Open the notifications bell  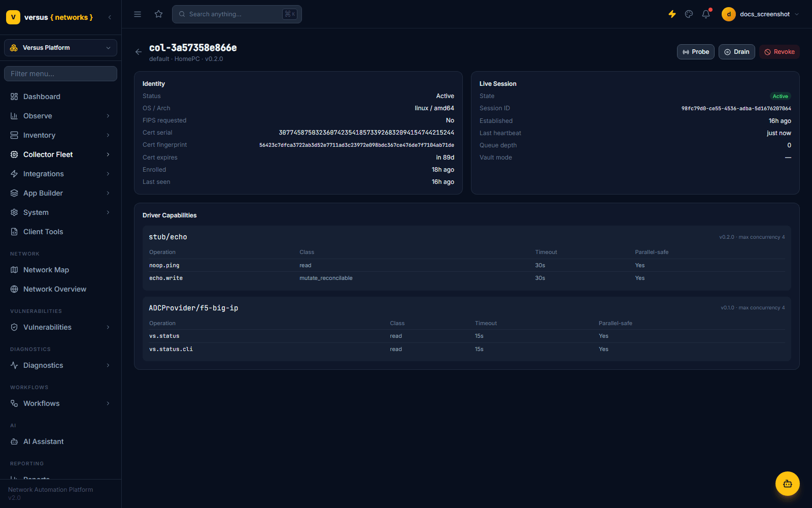706,14
